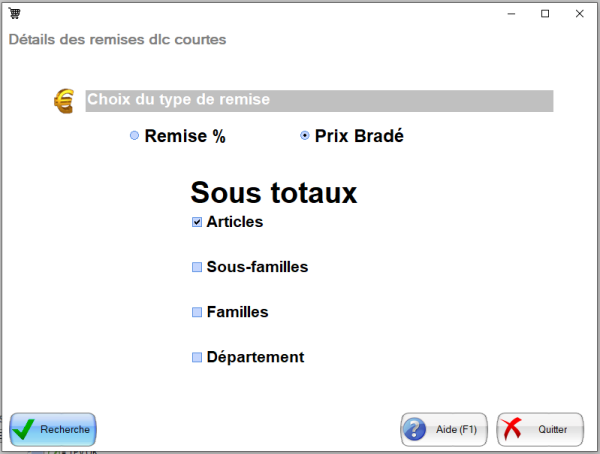Open help via the "Aide (F1)" label

tap(456, 430)
